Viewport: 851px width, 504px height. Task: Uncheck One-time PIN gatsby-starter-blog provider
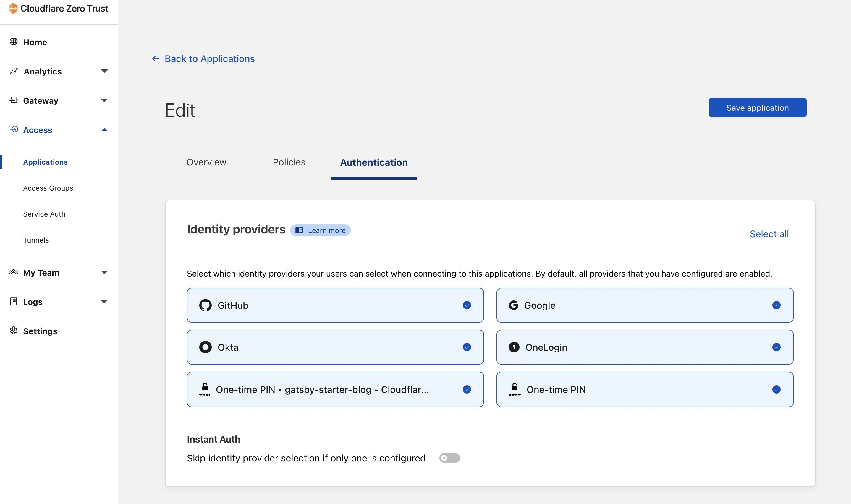pyautogui.click(x=467, y=390)
